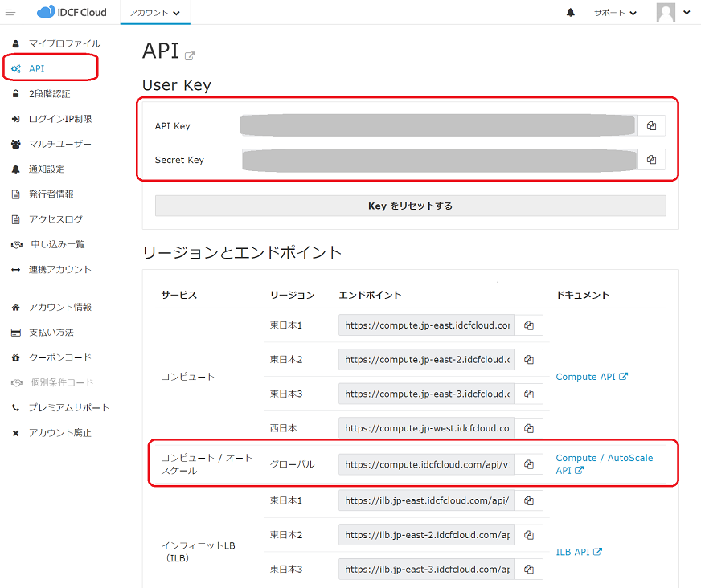Copy the 西日本 compute endpoint URL

(529, 428)
